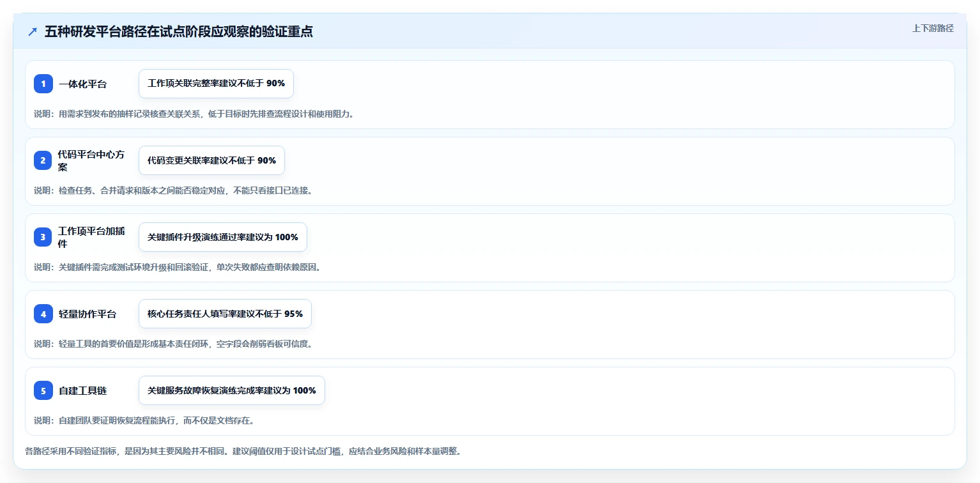980x483 pixels.
Task: Select the 关键插件升级演练通过率建议为 100% chip
Action: (223, 237)
